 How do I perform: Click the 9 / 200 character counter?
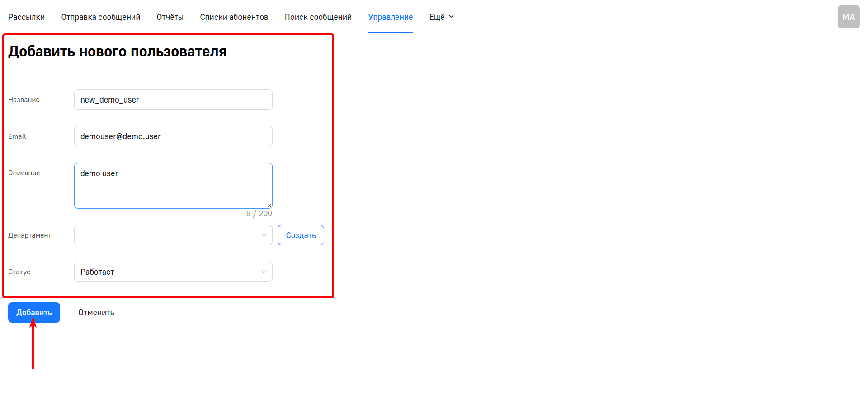pyautogui.click(x=259, y=214)
